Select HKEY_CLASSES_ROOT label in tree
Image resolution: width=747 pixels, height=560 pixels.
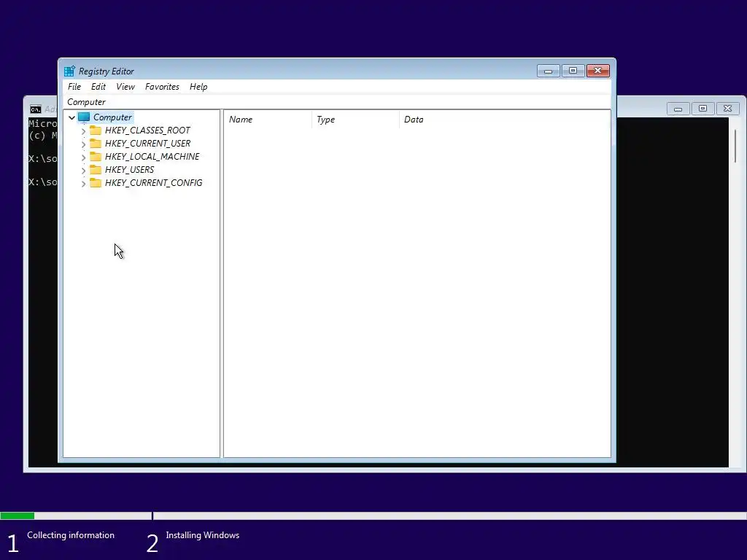147,130
